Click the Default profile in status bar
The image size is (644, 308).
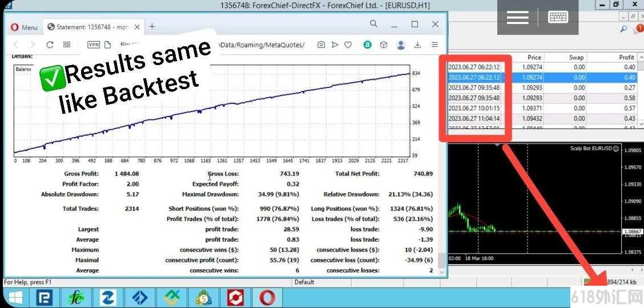coord(304,282)
